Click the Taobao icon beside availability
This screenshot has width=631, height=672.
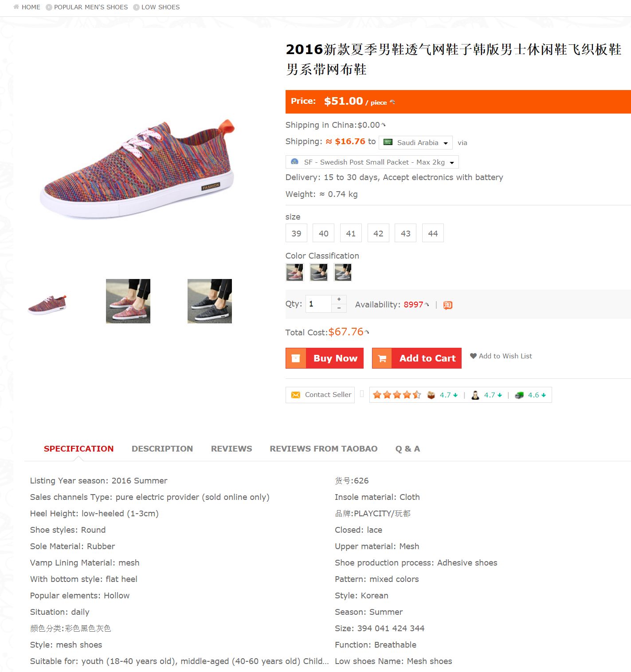(x=448, y=305)
